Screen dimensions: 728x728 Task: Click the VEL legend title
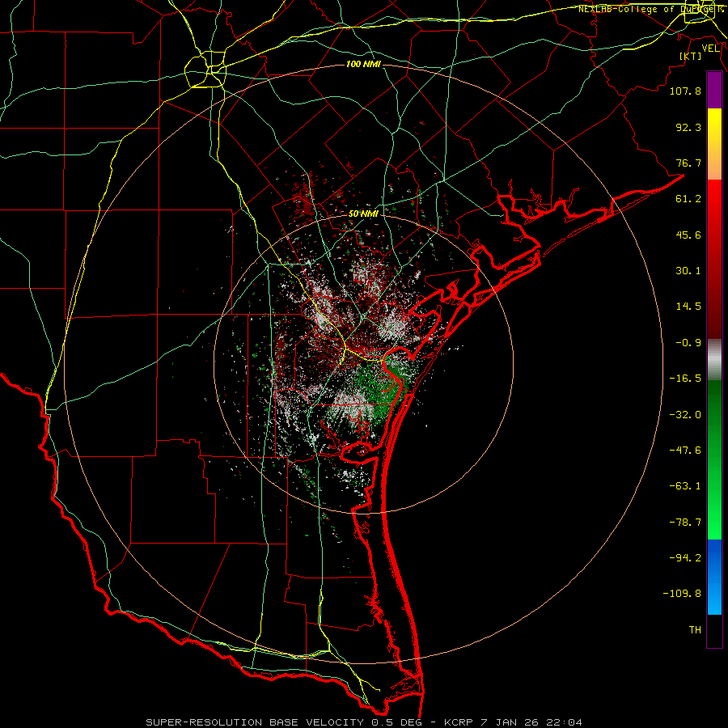710,49
